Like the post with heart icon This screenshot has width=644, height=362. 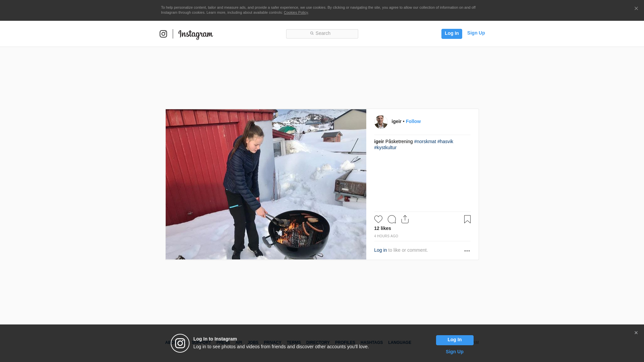(x=378, y=219)
